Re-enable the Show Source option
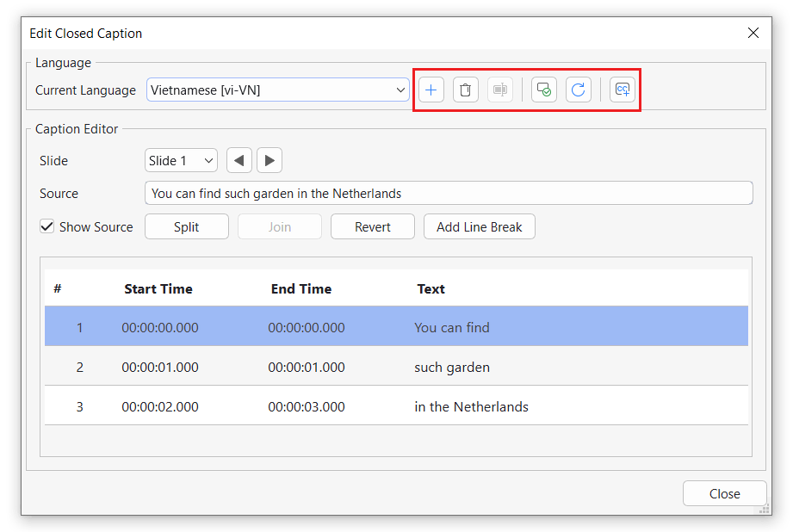Screen dimensions: 793x532 [x=46, y=226]
